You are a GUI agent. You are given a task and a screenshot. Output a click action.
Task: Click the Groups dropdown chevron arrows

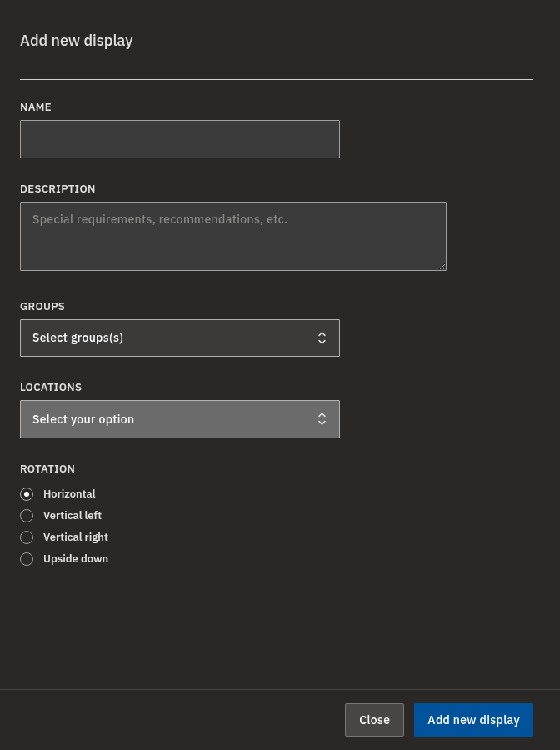pos(322,337)
